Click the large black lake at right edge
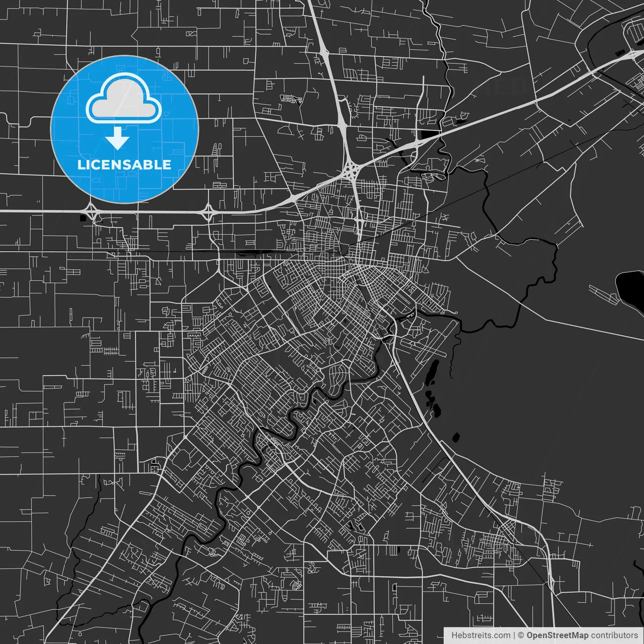644x644 pixels. point(631,287)
